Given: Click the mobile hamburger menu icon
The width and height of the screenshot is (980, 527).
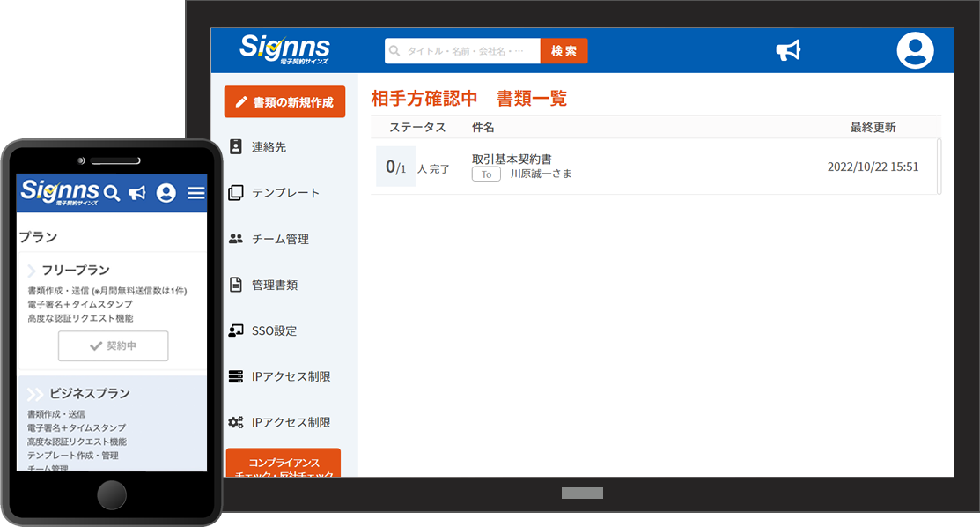Looking at the screenshot, I should click(196, 193).
